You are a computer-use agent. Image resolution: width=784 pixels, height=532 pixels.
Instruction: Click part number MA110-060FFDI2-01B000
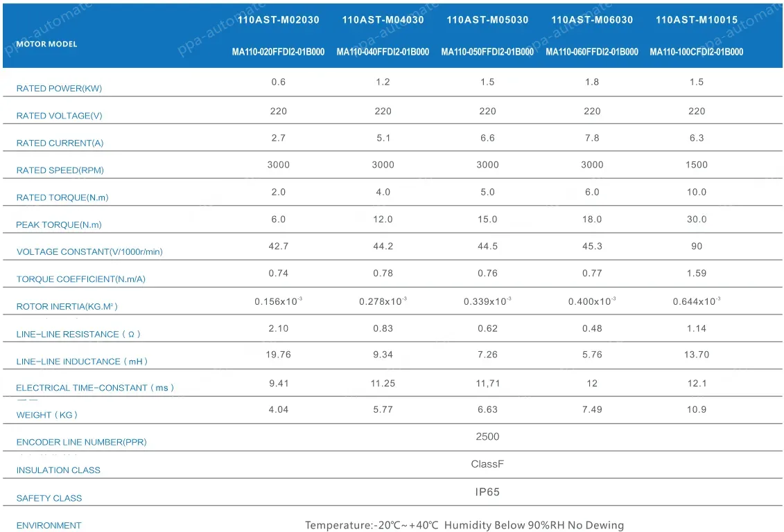click(x=592, y=52)
